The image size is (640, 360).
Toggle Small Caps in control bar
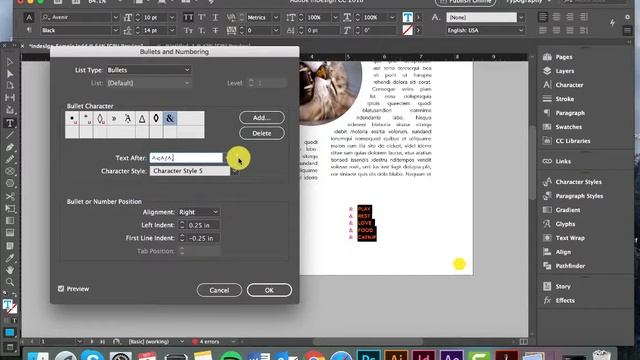coord(188,31)
